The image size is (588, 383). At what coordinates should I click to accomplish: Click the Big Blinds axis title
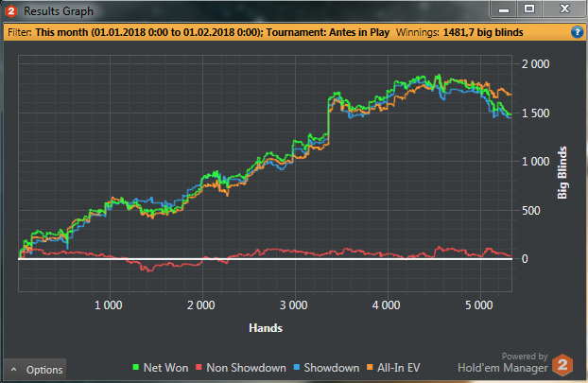562,172
